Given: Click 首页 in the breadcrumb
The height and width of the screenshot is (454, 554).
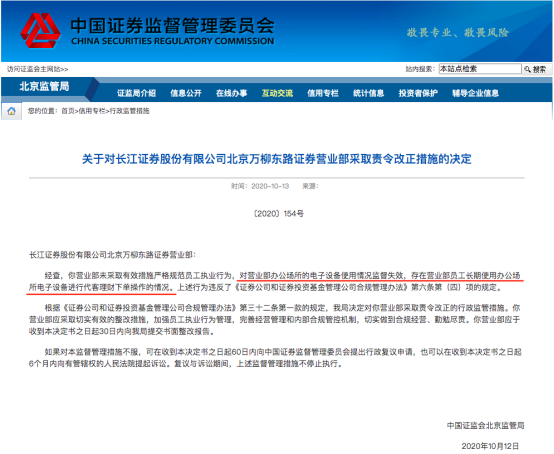Looking at the screenshot, I should [x=68, y=111].
